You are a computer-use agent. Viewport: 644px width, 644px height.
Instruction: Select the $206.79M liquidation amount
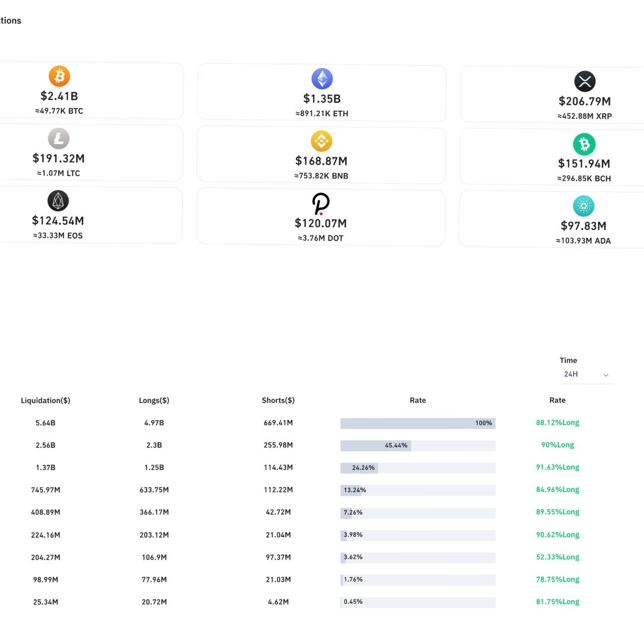(585, 101)
